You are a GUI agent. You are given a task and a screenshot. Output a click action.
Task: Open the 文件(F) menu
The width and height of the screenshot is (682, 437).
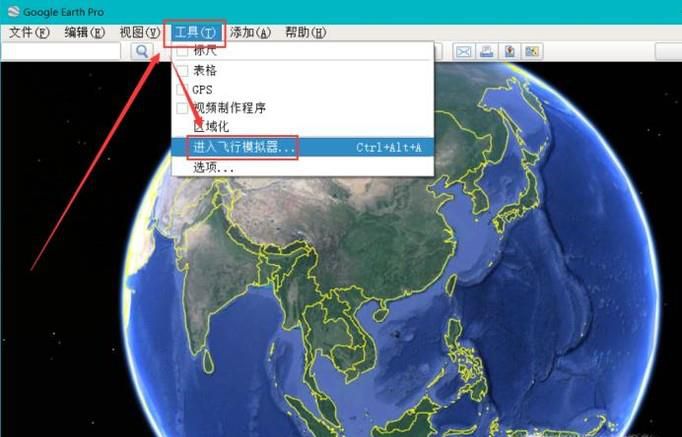29,33
